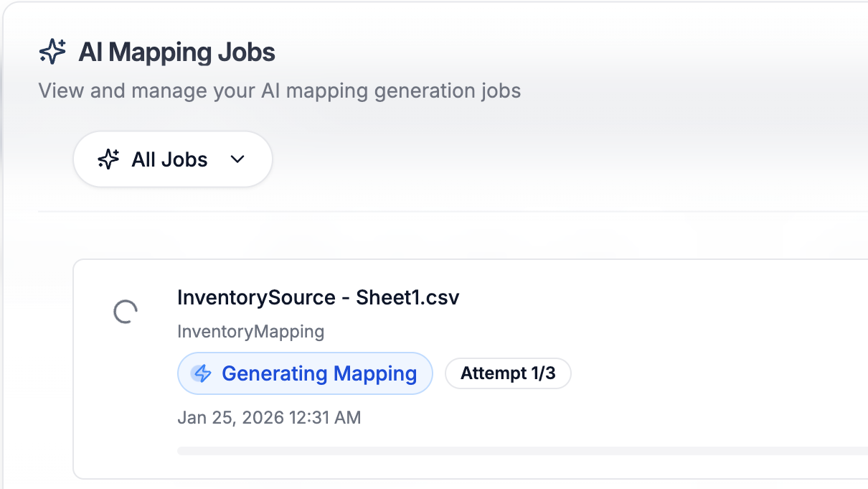Screen dimensions: 868x489
Task: Click the sparkle icon beside AI Mapping Jobs
Action: 52,52
